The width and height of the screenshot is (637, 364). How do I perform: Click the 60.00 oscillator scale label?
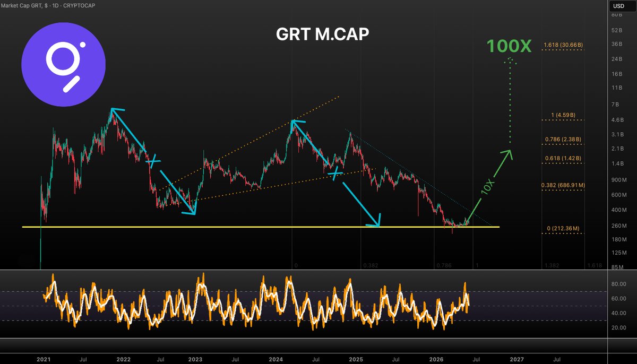coord(618,299)
